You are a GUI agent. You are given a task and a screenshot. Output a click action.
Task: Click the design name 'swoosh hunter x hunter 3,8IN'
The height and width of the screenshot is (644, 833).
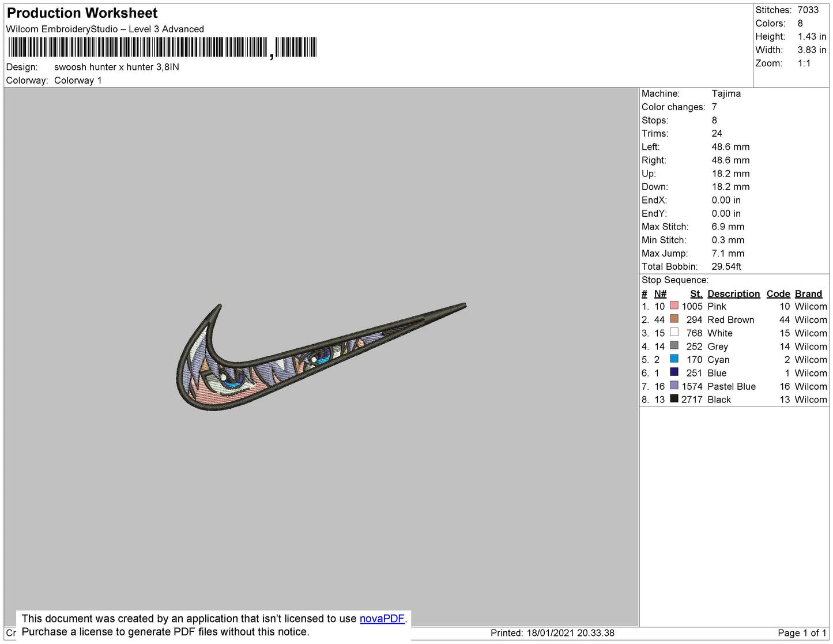click(116, 67)
